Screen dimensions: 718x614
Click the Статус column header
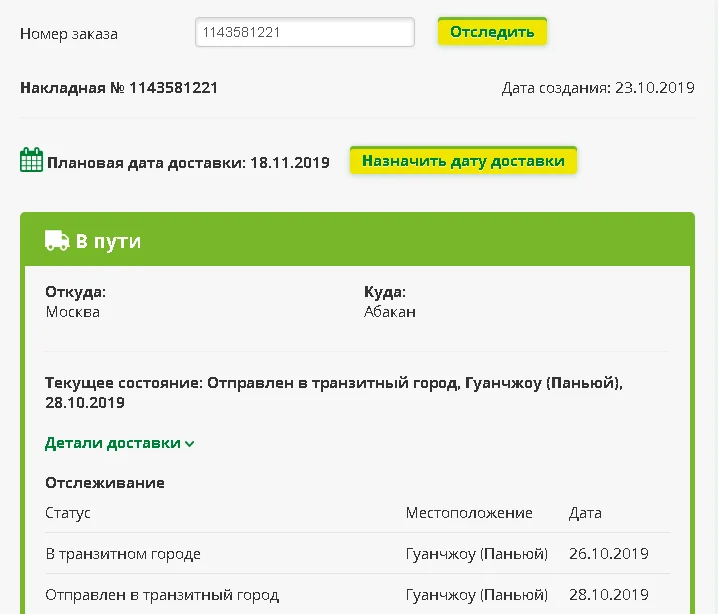68,513
